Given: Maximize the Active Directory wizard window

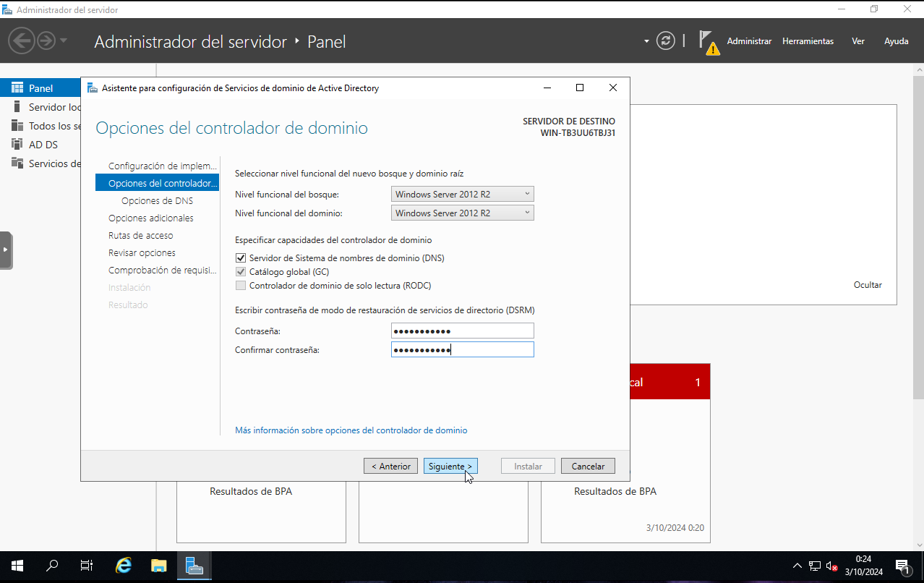Looking at the screenshot, I should (x=579, y=88).
